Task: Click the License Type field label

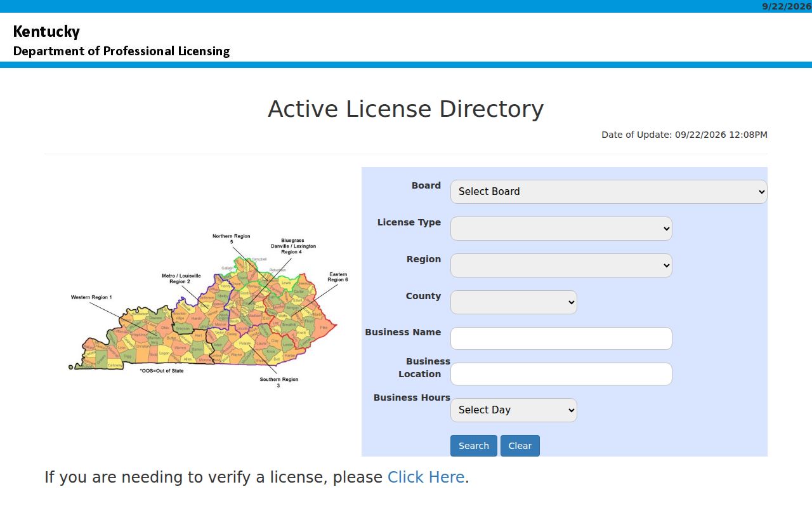Action: point(409,222)
